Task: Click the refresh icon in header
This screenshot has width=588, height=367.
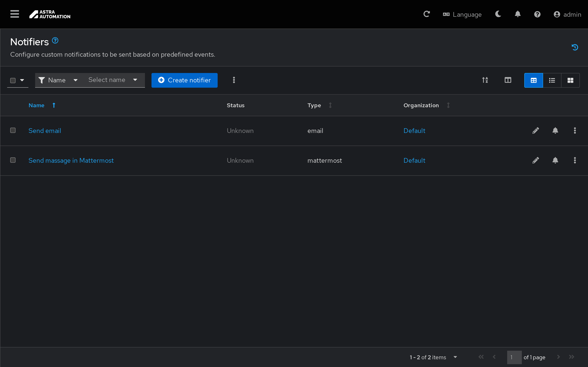Action: click(x=427, y=14)
